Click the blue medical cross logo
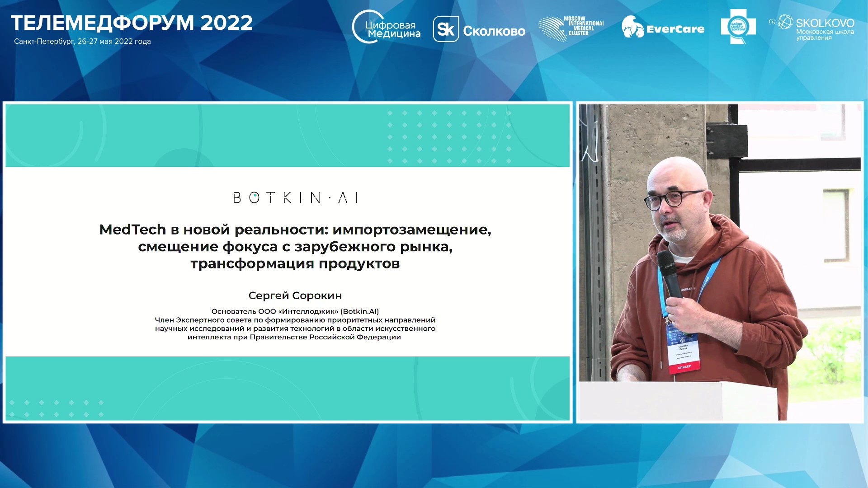The image size is (868, 488). coord(738,27)
